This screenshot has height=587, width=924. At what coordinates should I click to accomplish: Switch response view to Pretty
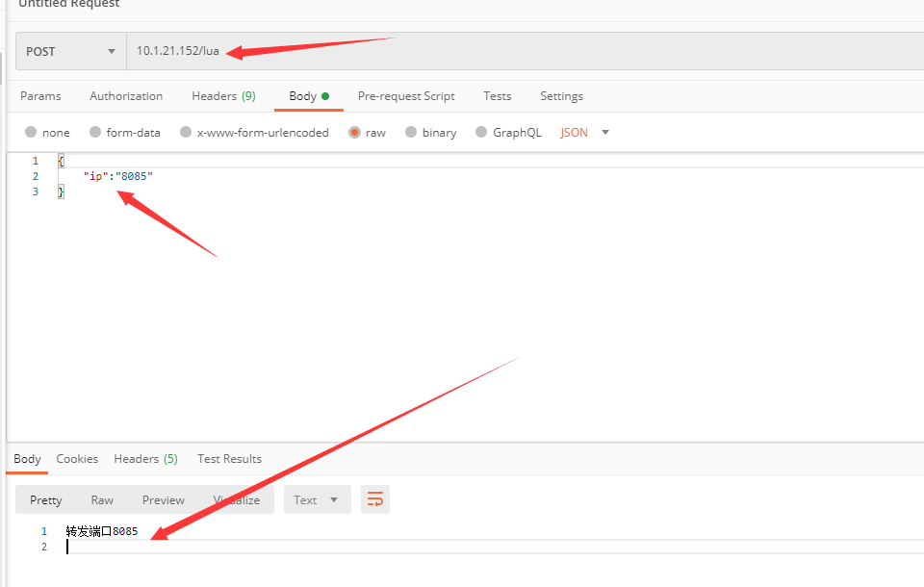46,499
